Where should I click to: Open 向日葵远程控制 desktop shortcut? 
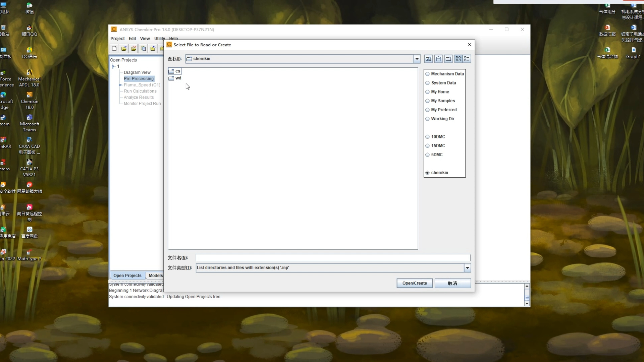coord(30,213)
